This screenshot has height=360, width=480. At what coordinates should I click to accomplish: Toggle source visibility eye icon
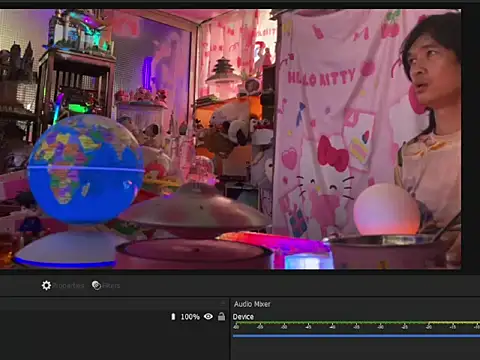click(208, 316)
